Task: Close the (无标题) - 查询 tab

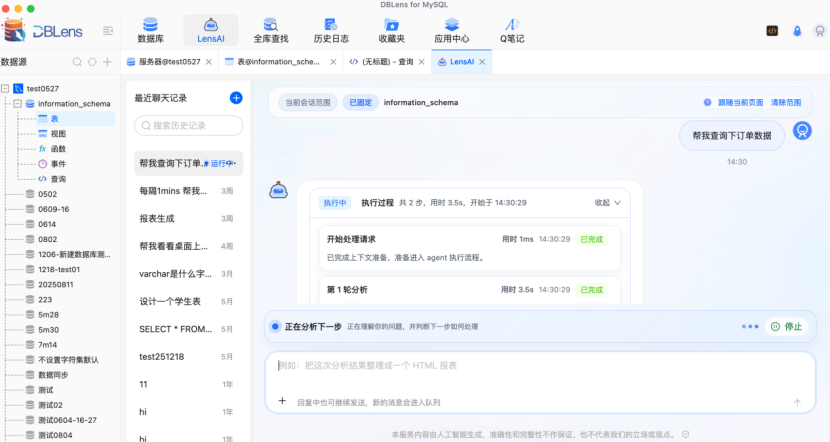Action: tap(421, 62)
